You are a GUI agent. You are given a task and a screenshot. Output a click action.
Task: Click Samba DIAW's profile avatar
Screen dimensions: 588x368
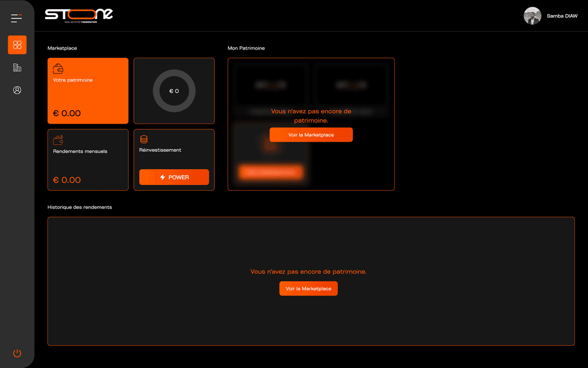[x=532, y=16]
